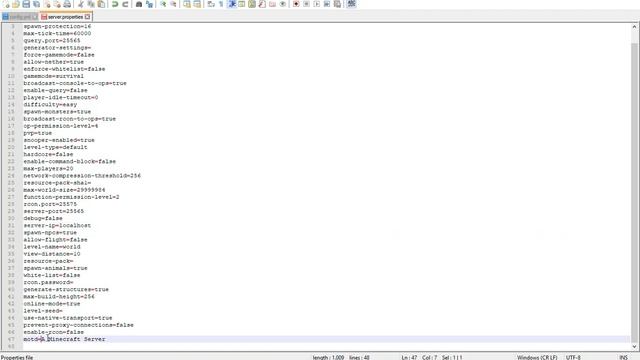Click the macro Playback icon
The image size is (640, 360).
(x=317, y=4)
